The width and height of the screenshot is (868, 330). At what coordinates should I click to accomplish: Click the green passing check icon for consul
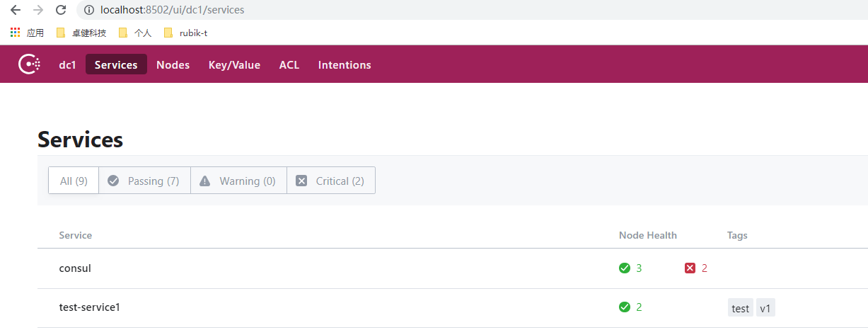coord(625,268)
